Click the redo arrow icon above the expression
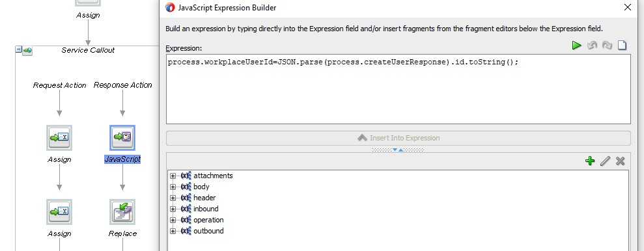Screen dimensions: 644x251 (x=607, y=46)
